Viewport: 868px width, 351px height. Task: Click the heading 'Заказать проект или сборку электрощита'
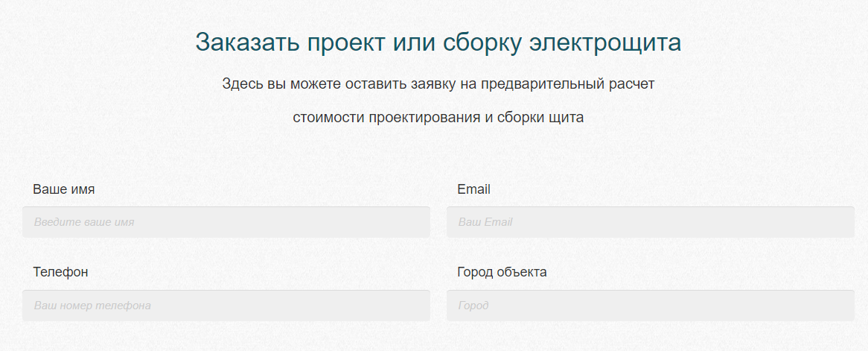pyautogui.click(x=438, y=42)
